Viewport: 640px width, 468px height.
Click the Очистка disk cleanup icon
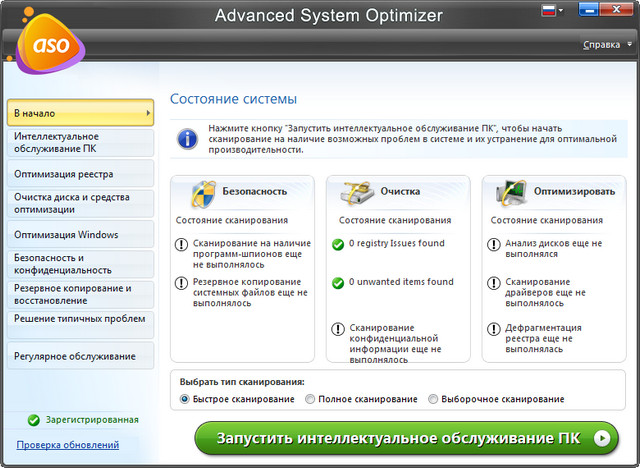click(x=357, y=191)
